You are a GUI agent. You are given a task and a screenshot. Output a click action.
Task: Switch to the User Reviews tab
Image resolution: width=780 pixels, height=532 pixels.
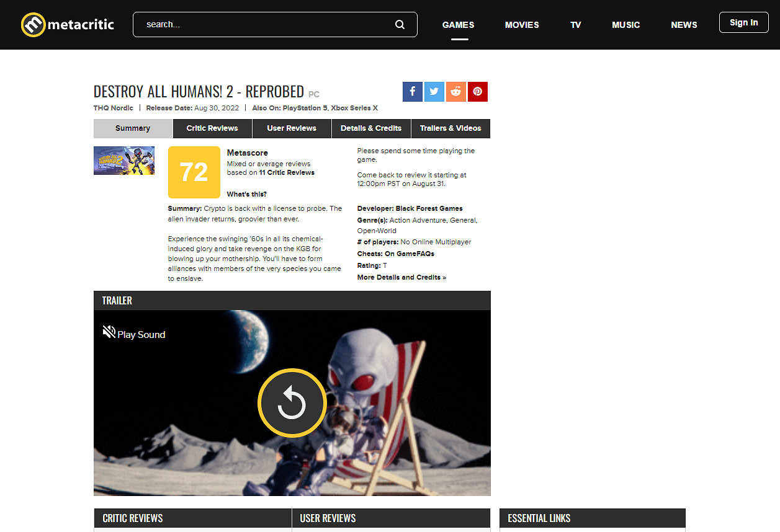pos(292,128)
